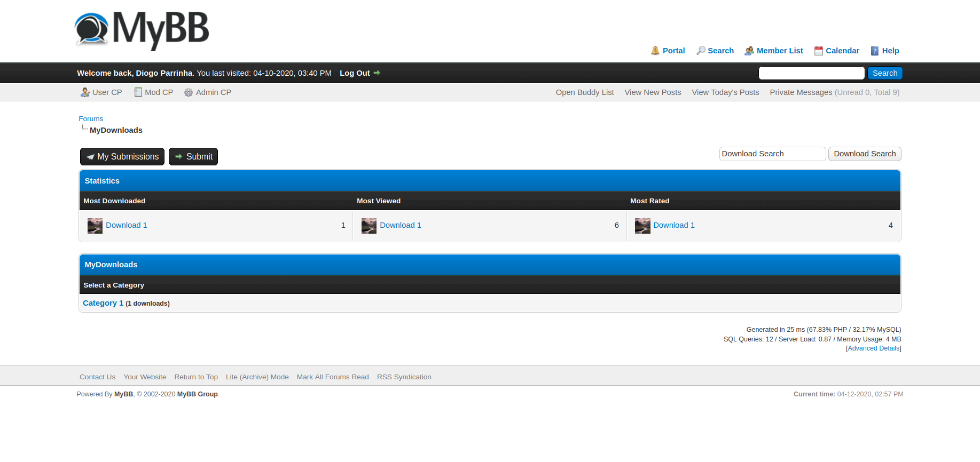The width and height of the screenshot is (980, 462).
Task: Click the Help question mark icon
Action: coord(875,51)
